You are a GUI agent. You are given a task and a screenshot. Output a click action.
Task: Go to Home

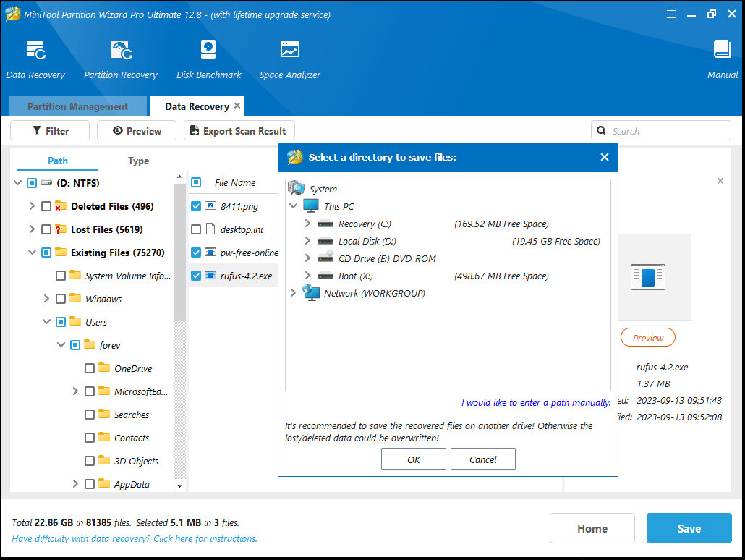592,528
